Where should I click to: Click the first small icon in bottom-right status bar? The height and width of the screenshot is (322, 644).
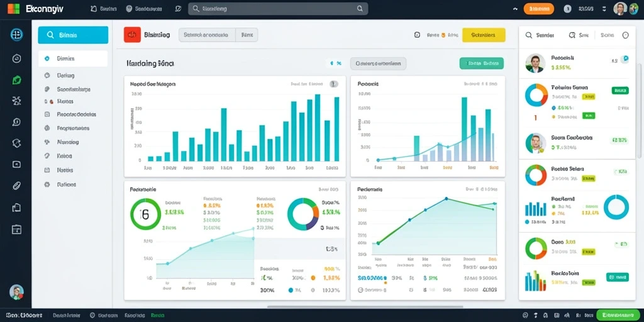click(x=525, y=316)
